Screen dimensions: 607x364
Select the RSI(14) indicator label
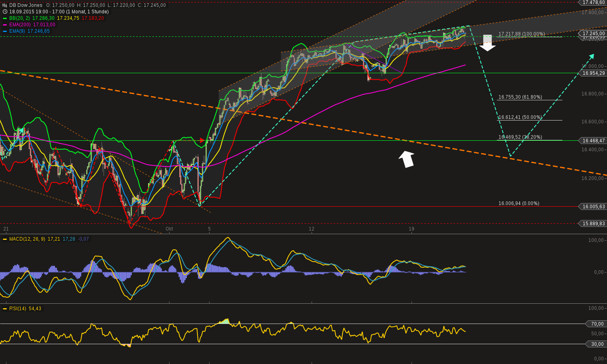click(x=18, y=309)
